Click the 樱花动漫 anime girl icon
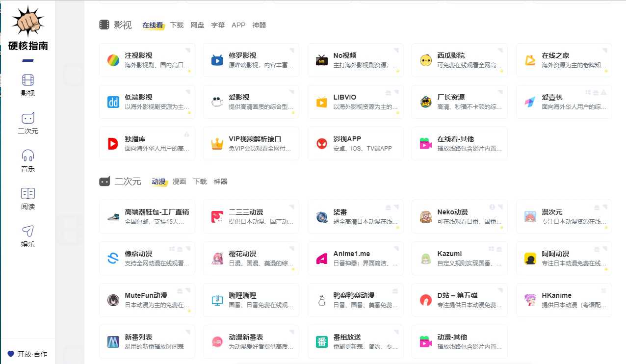 pos(217,258)
